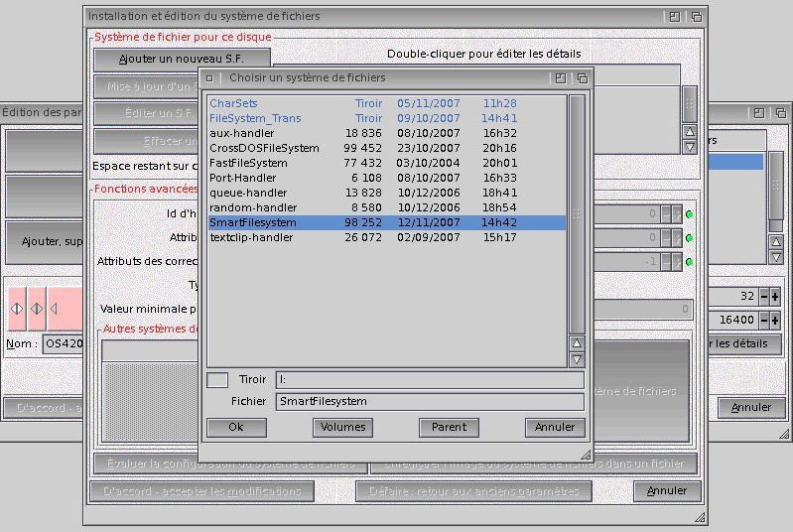The image size is (793, 532).
Task: Click the small button left of Tiroir
Action: (217, 380)
